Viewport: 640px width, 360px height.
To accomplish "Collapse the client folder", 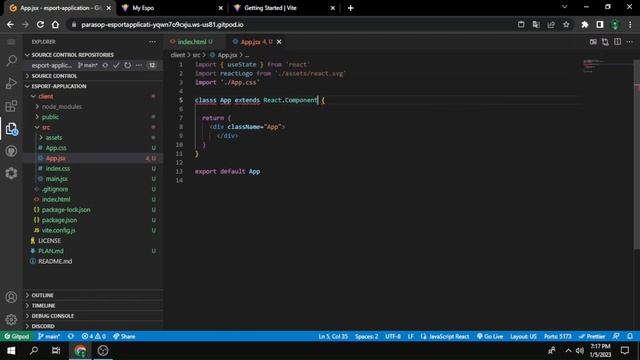I will pos(46,96).
